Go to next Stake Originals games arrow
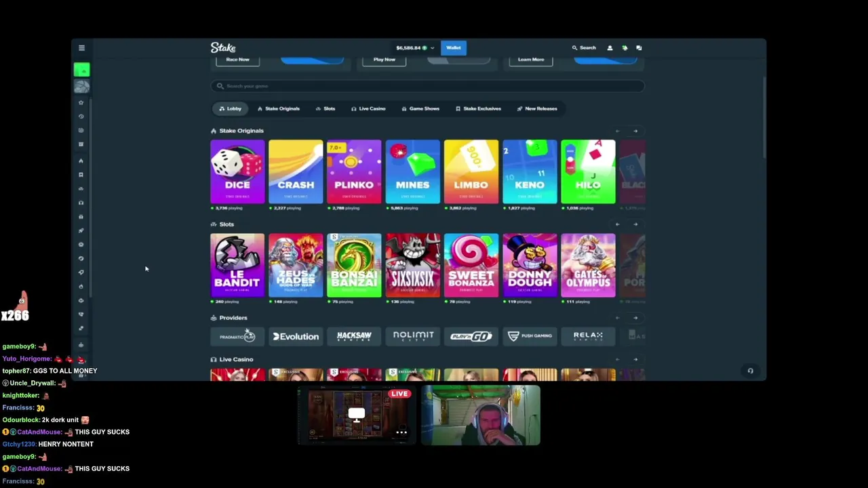 [635, 131]
